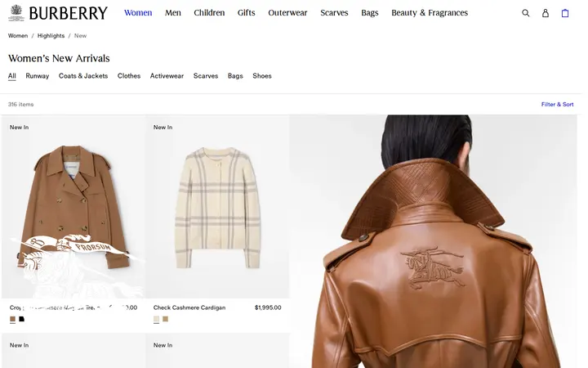
Task: Choose the black swatch for the trench jacket
Action: pos(22,319)
